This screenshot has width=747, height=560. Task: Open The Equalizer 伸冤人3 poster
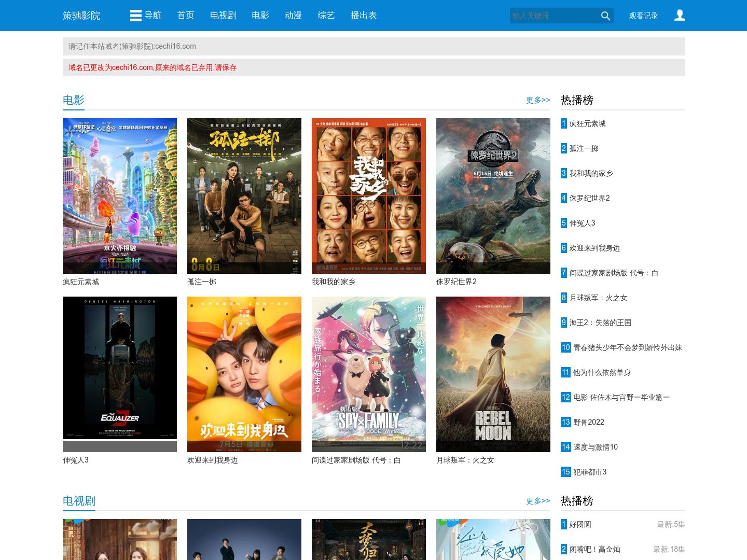pos(120,374)
